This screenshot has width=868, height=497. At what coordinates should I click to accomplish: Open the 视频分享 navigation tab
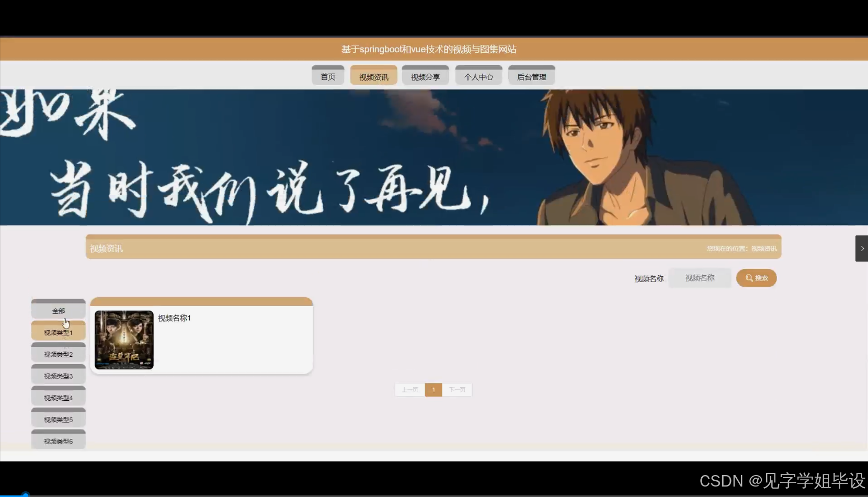[x=426, y=75]
